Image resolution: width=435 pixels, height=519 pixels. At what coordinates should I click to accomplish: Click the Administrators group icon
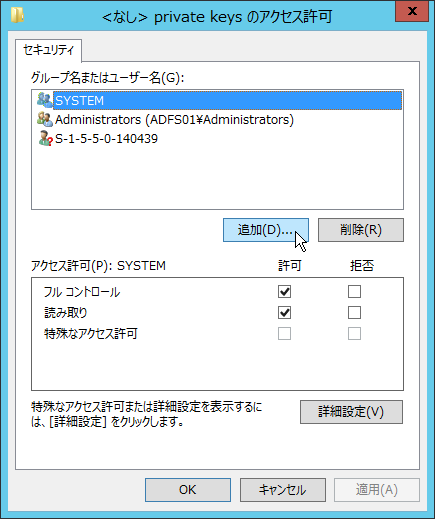point(45,119)
